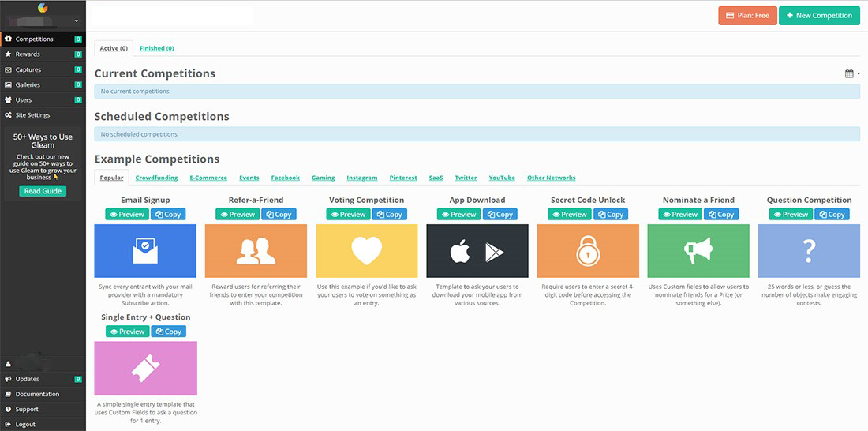Click the Voting Competition heart thumbnail

click(366, 251)
